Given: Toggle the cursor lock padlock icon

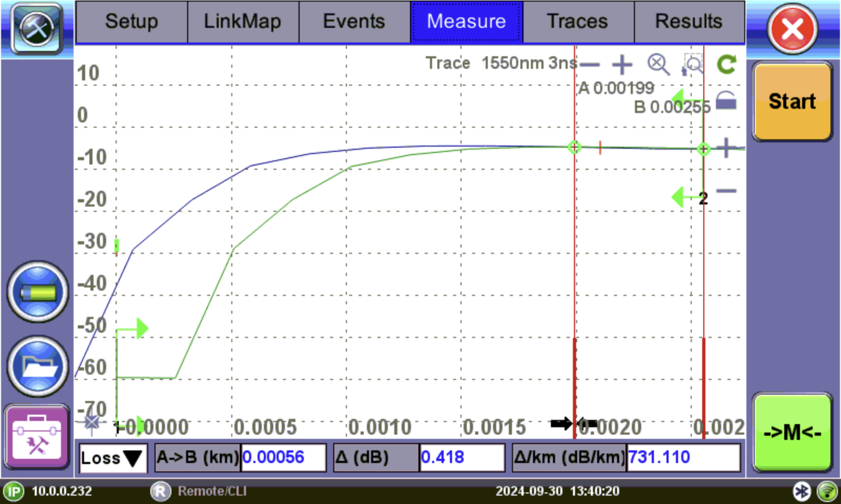Looking at the screenshot, I should (726, 100).
